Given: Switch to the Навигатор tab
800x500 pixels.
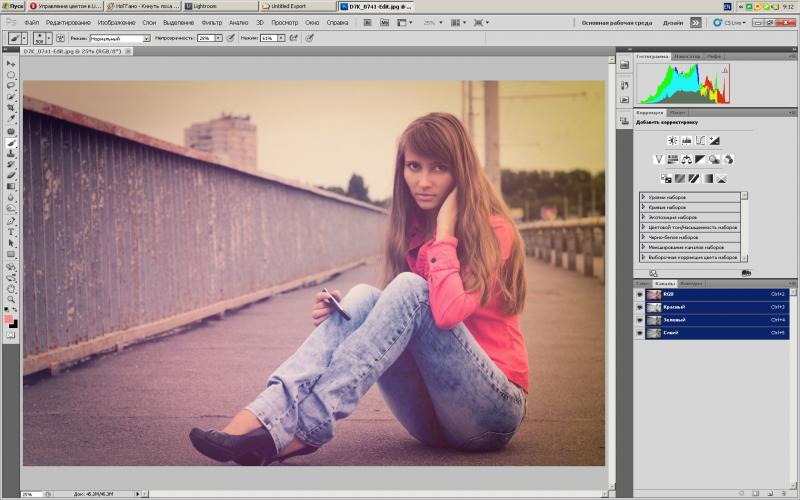Looking at the screenshot, I should coord(687,56).
